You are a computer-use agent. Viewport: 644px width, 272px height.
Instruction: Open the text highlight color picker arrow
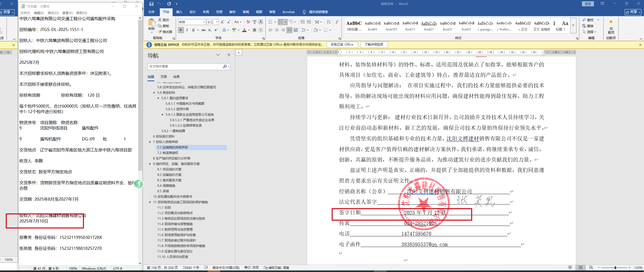(x=239, y=30)
